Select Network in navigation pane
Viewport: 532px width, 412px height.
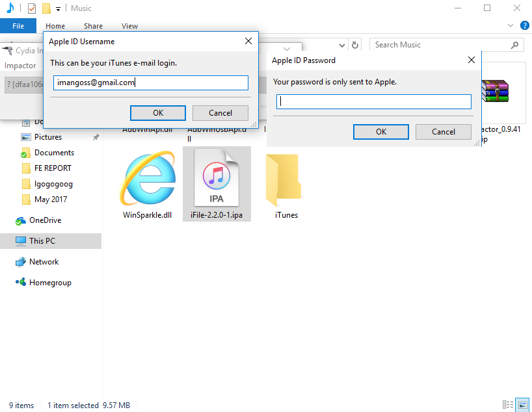point(44,262)
